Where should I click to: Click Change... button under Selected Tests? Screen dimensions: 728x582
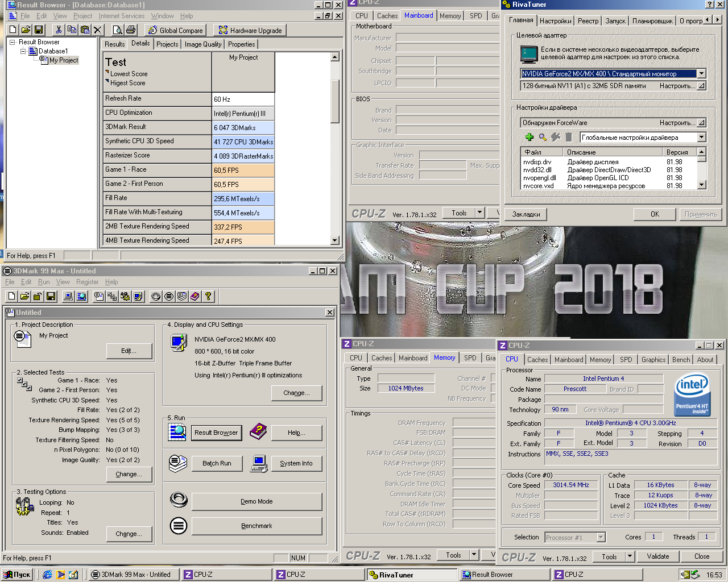[x=129, y=474]
